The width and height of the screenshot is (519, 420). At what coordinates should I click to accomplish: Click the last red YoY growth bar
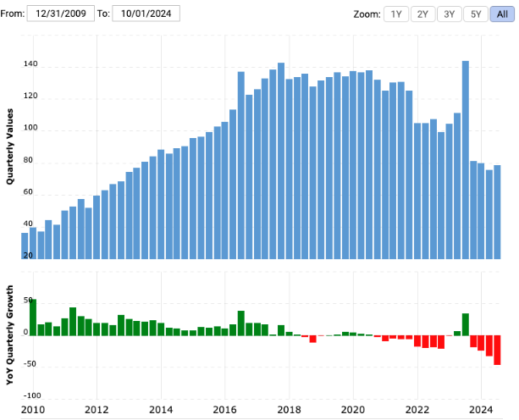coord(498,350)
